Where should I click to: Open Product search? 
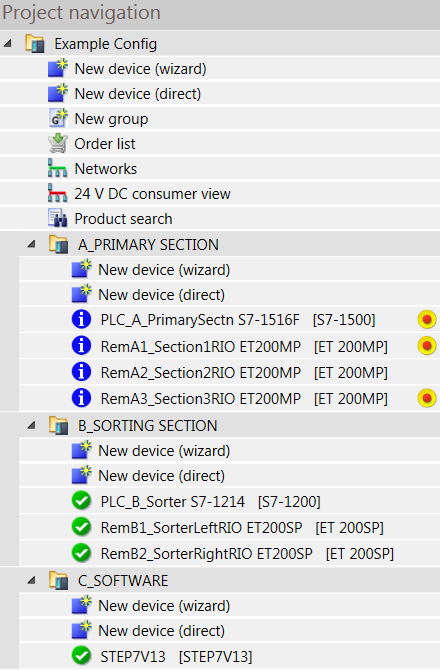(123, 219)
